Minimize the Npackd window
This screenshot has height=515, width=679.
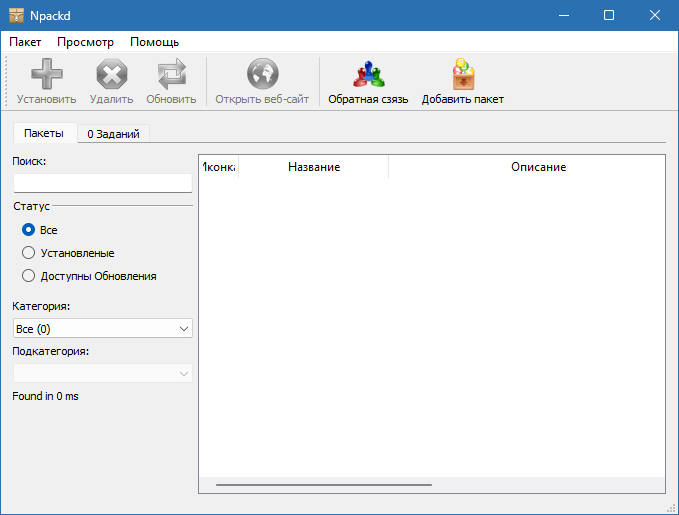(564, 16)
